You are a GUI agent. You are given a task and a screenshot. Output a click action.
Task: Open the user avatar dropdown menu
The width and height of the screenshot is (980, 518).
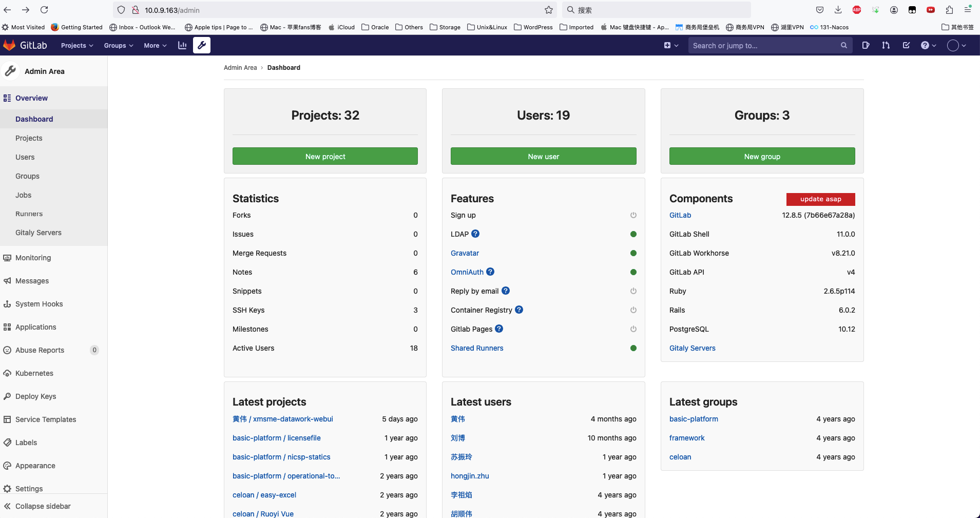click(956, 45)
